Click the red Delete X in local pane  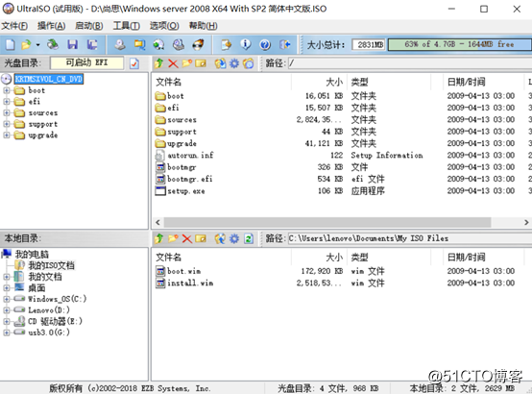[187, 238]
